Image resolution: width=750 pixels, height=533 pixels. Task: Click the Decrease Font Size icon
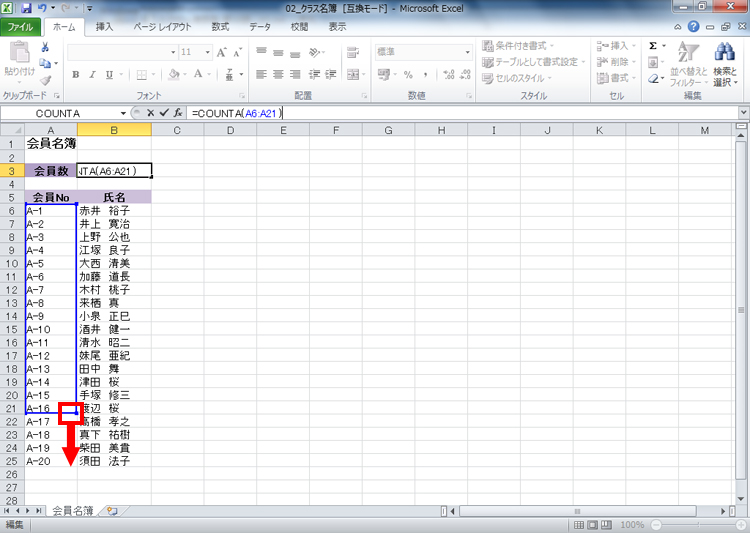[238, 52]
